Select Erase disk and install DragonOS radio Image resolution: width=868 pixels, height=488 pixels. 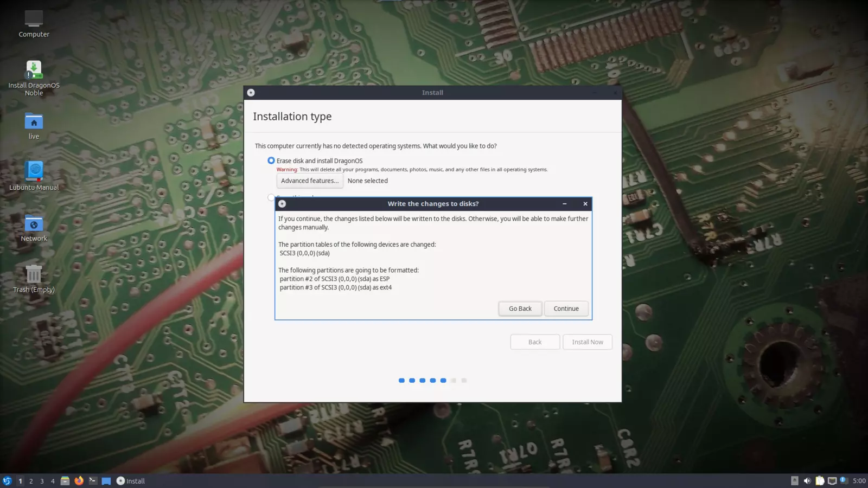[271, 160]
